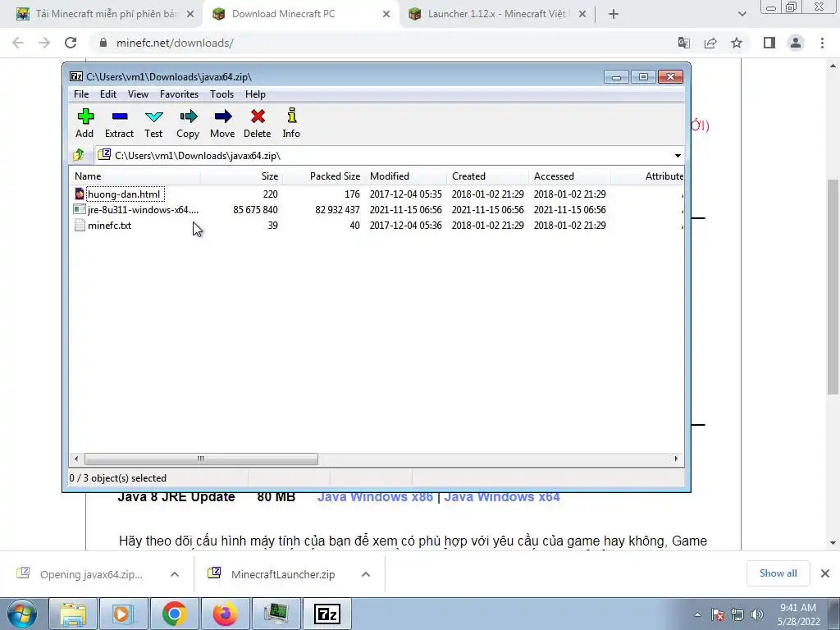Select huong-dan.html in file list

[124, 194]
